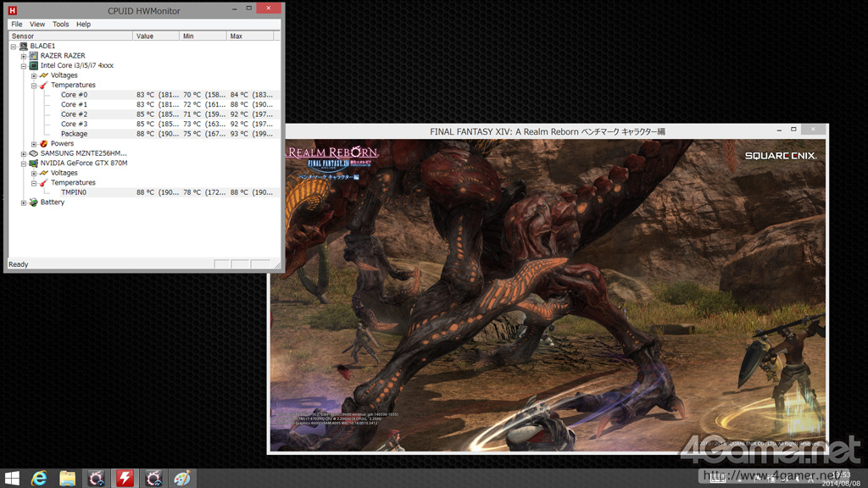Click the Intel Core CPU chip icon
The height and width of the screenshot is (488, 868).
(34, 65)
